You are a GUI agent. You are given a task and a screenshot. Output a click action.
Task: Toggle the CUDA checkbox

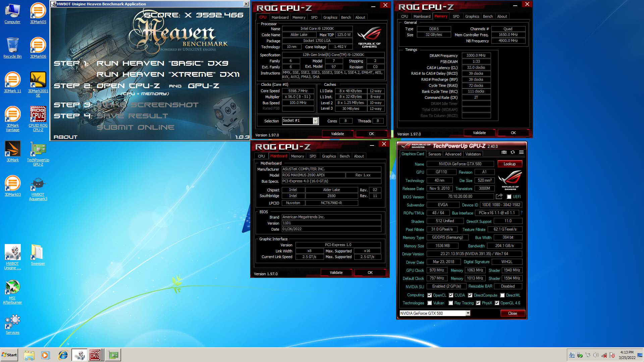click(x=451, y=295)
